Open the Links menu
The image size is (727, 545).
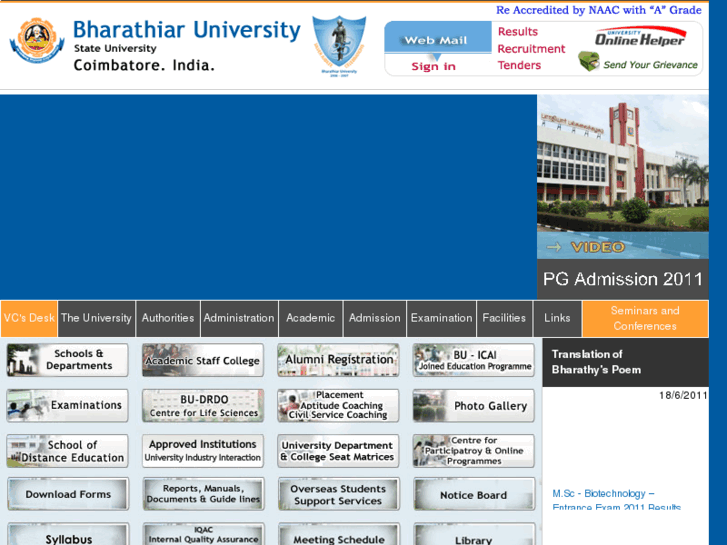click(x=557, y=318)
